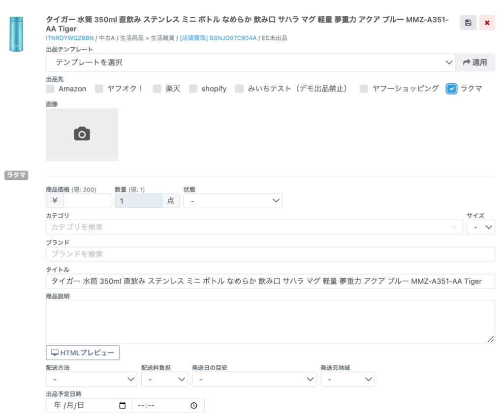Screen dimensions: 504x420
Task: Click the 生活用品 > 生活雑貨 category text
Action: tap(147, 38)
